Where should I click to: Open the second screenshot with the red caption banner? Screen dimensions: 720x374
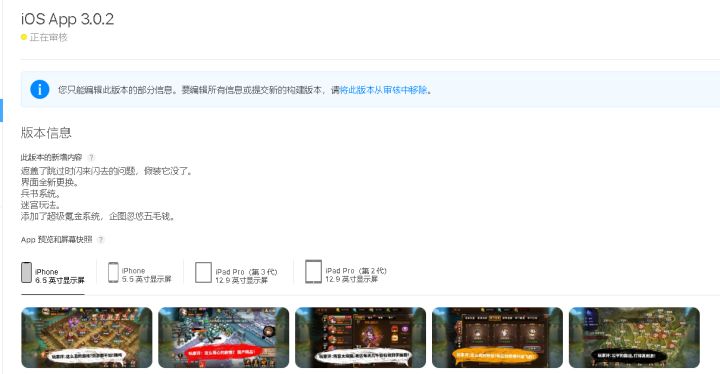(224, 337)
